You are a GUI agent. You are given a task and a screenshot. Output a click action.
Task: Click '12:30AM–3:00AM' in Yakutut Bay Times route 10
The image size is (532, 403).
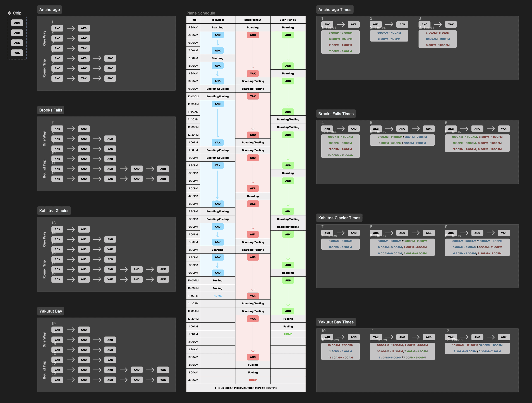pyautogui.click(x=340, y=358)
